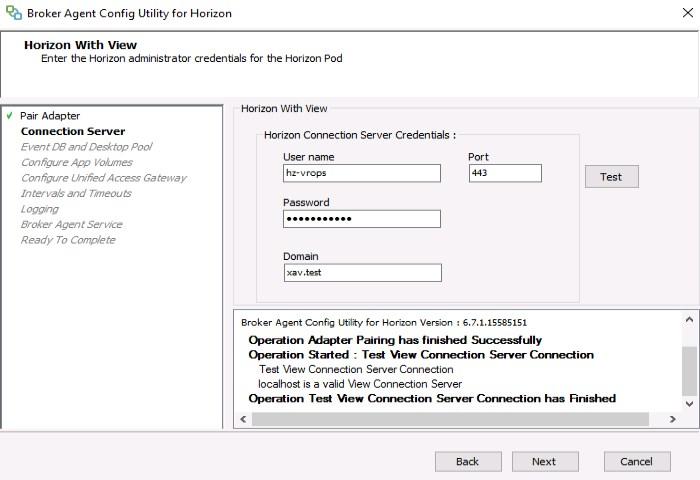Open the Logging step
Screen dimensions: 700x480
(40, 209)
